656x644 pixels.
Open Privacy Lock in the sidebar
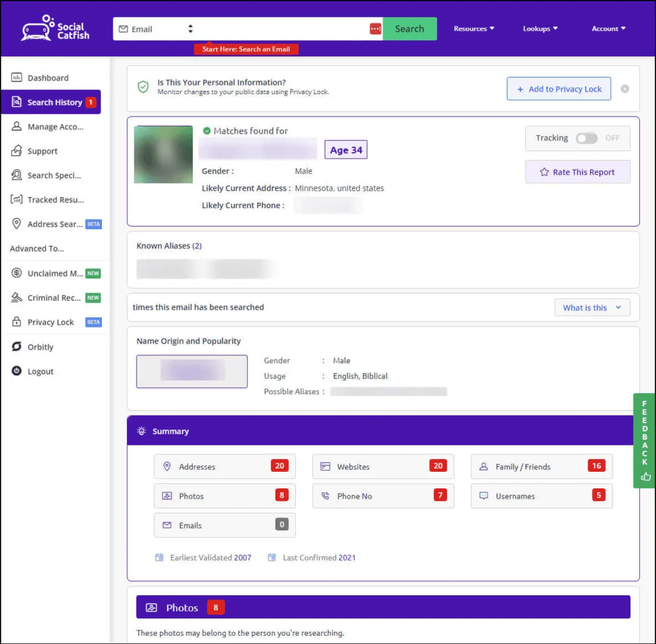51,322
